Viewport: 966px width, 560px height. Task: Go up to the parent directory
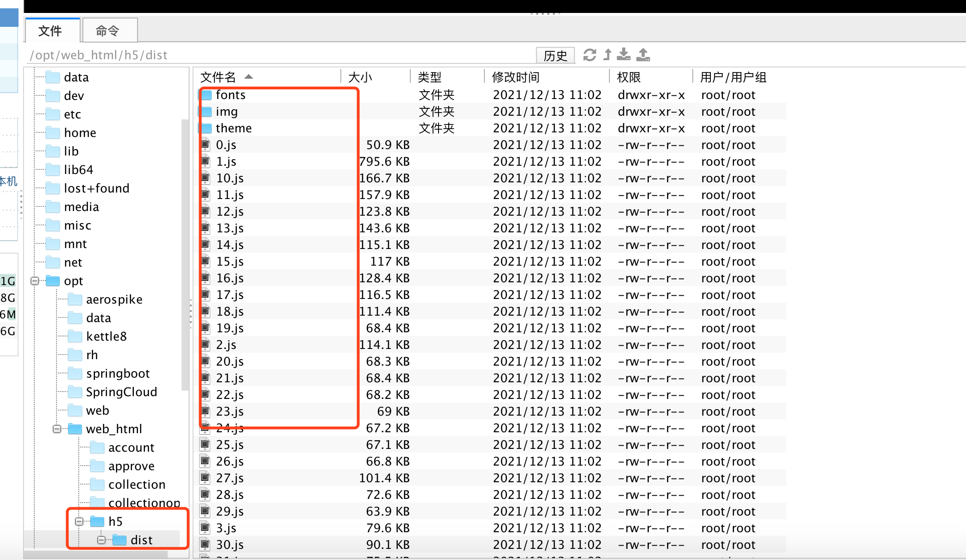pos(608,55)
